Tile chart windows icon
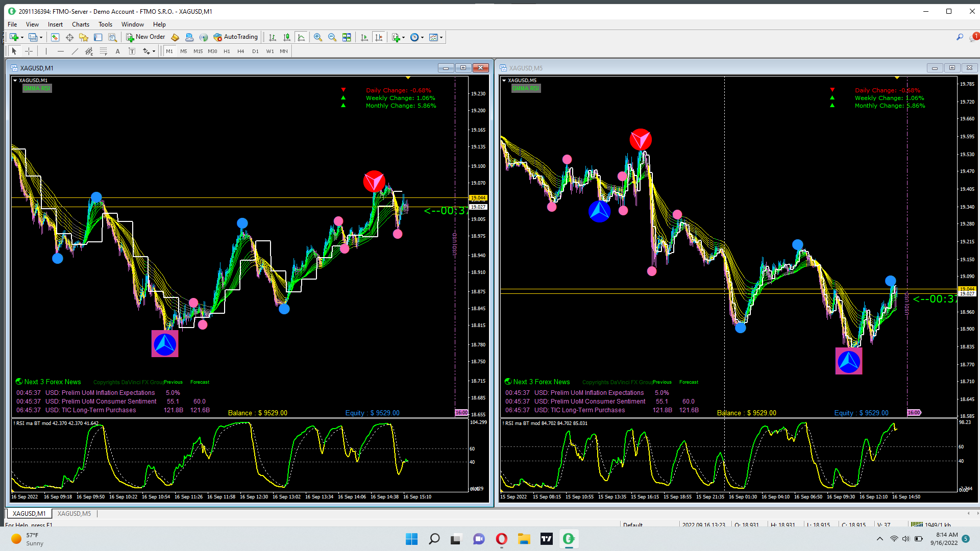This screenshot has width=980, height=551. tap(347, 37)
